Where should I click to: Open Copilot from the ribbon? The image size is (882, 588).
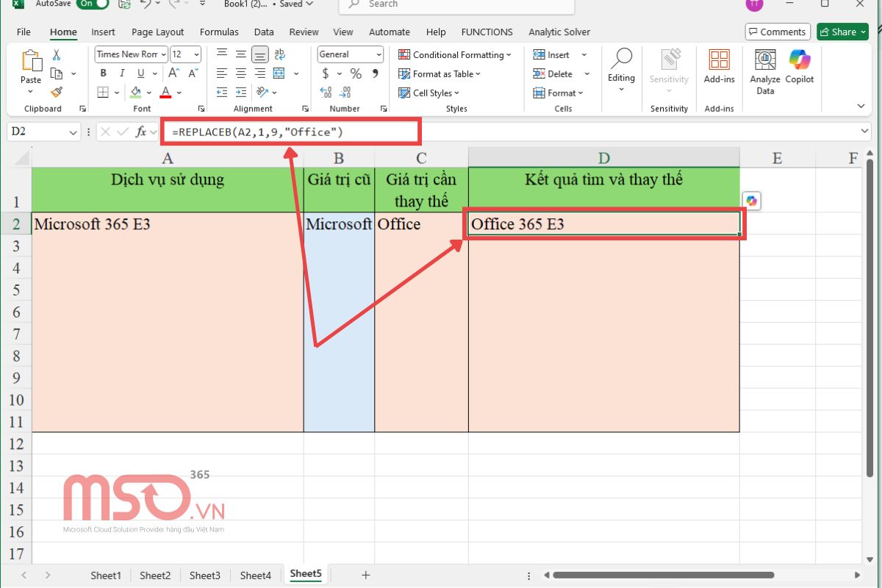(x=800, y=66)
